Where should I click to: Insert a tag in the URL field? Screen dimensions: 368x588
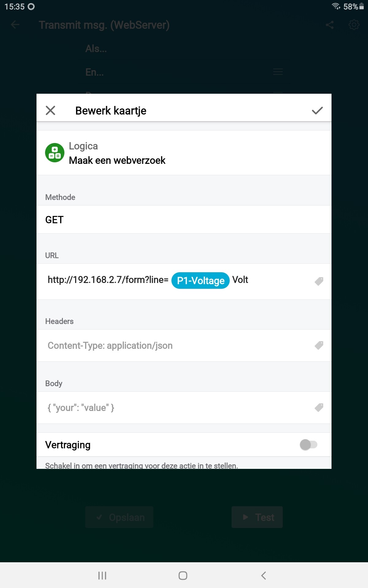click(319, 281)
